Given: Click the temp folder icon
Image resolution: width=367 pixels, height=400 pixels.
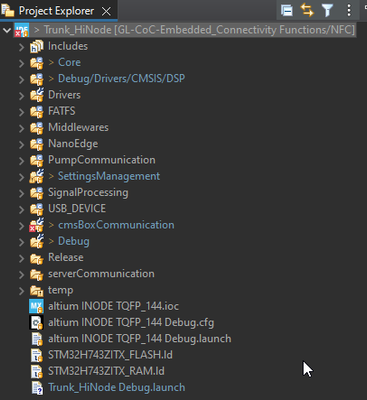Looking at the screenshot, I should [36, 291].
